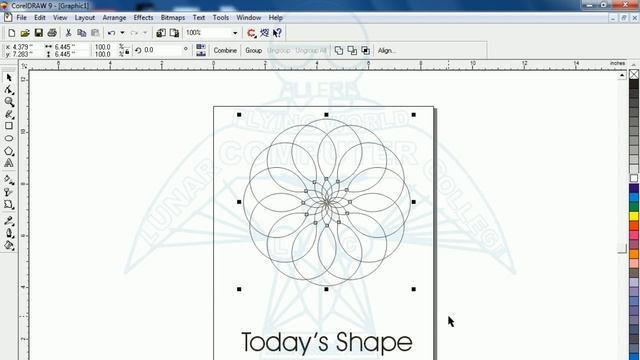This screenshot has height=360, width=640.
Task: Open the File menu
Action: coord(21,18)
